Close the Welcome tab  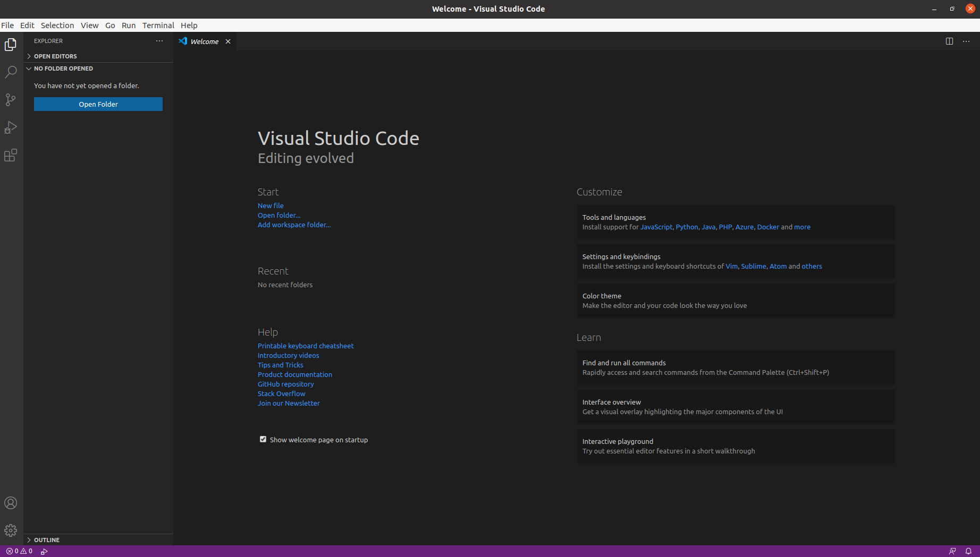pyautogui.click(x=228, y=41)
